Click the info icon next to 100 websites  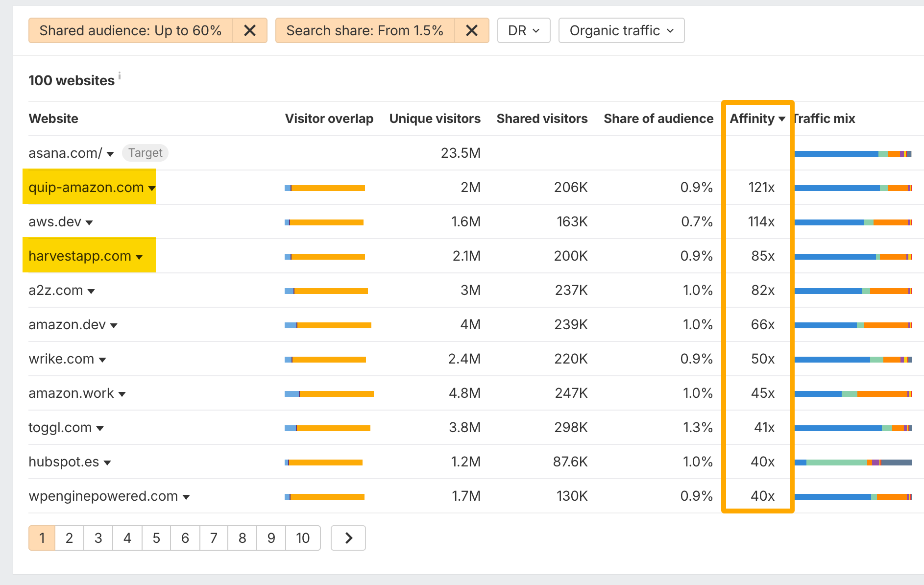tap(120, 76)
